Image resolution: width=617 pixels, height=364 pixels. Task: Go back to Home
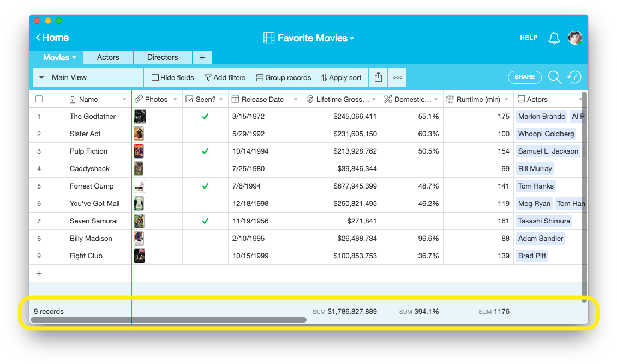[x=52, y=38]
